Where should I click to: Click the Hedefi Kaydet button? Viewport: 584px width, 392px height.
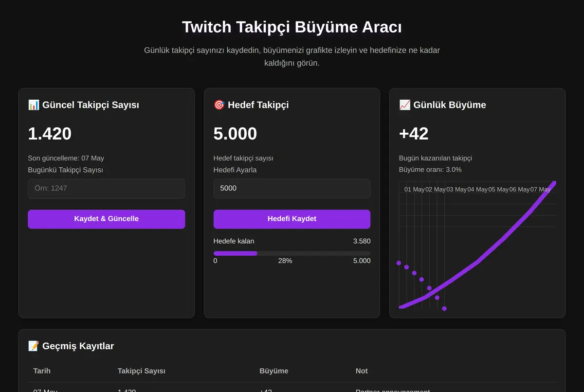(292, 219)
